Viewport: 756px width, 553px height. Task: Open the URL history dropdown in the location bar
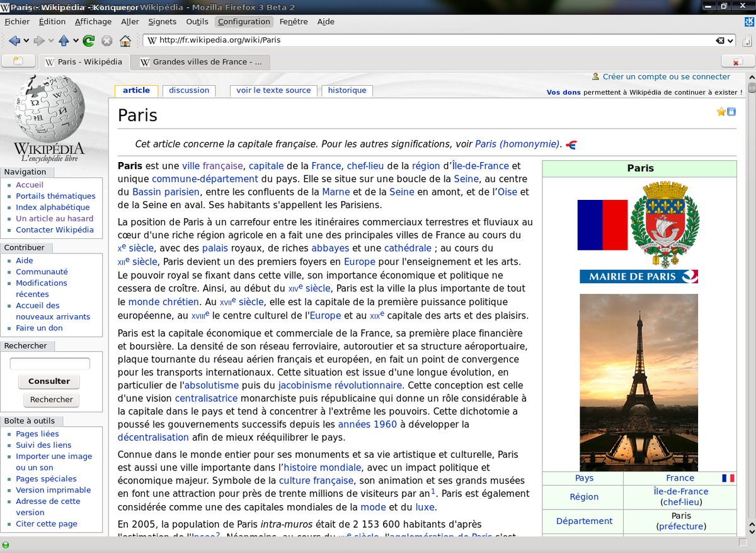point(730,40)
